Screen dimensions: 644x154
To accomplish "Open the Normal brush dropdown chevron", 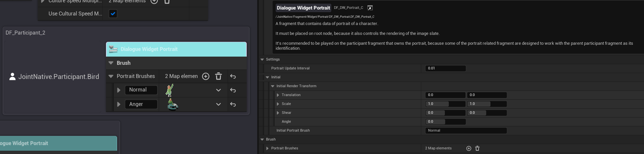I will [218, 90].
